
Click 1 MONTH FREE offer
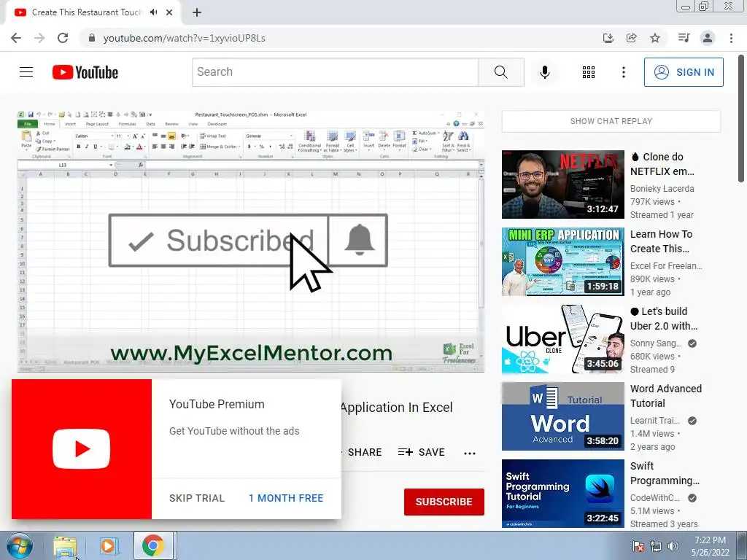tap(286, 498)
